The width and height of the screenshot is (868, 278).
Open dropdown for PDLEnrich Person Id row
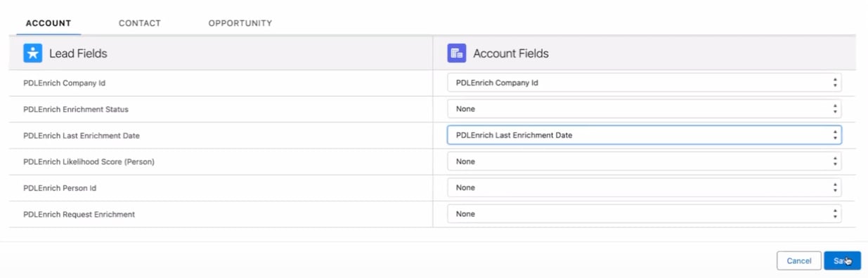pos(644,187)
